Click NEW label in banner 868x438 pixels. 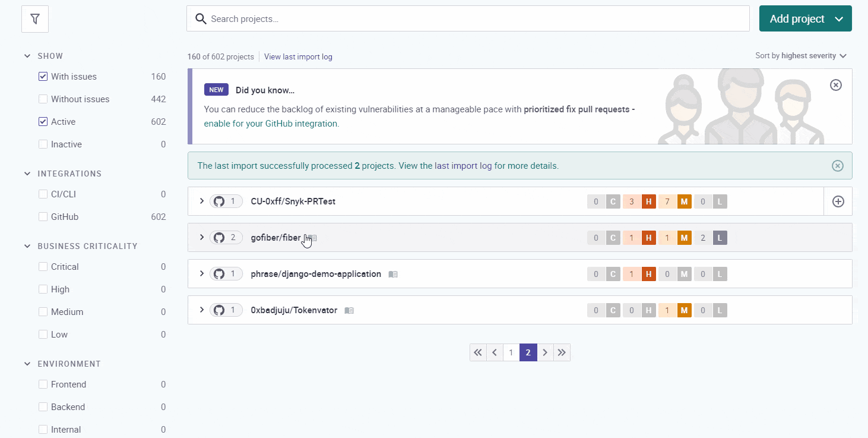click(216, 90)
